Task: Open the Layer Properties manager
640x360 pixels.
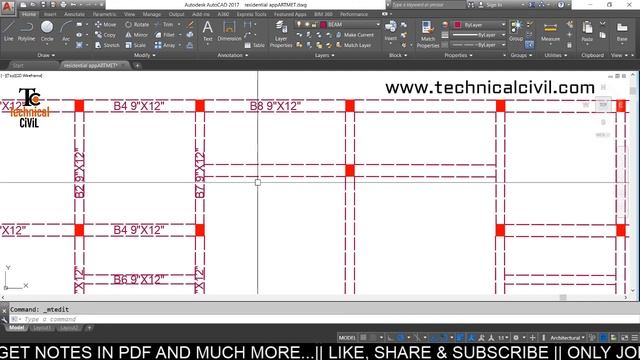Action: tap(281, 34)
